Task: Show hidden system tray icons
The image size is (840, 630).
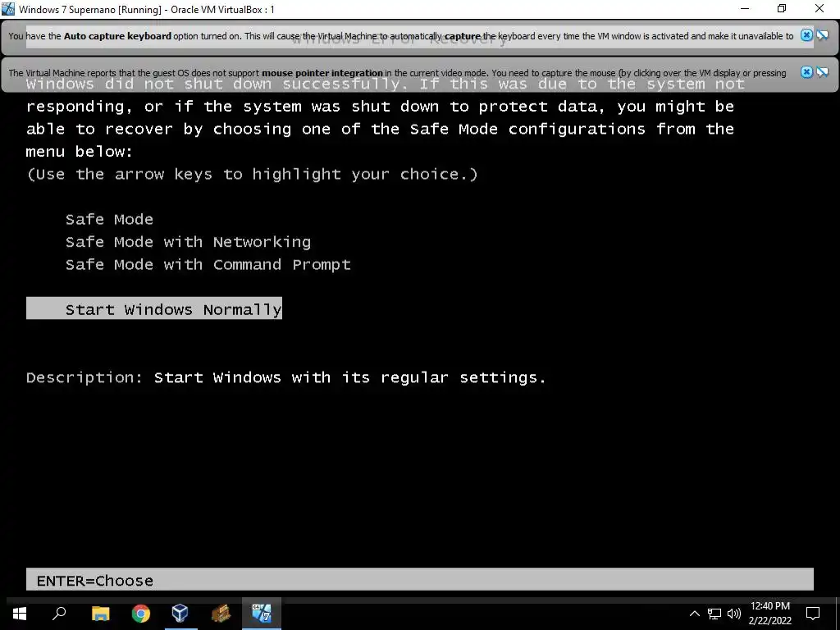Action: click(x=694, y=614)
